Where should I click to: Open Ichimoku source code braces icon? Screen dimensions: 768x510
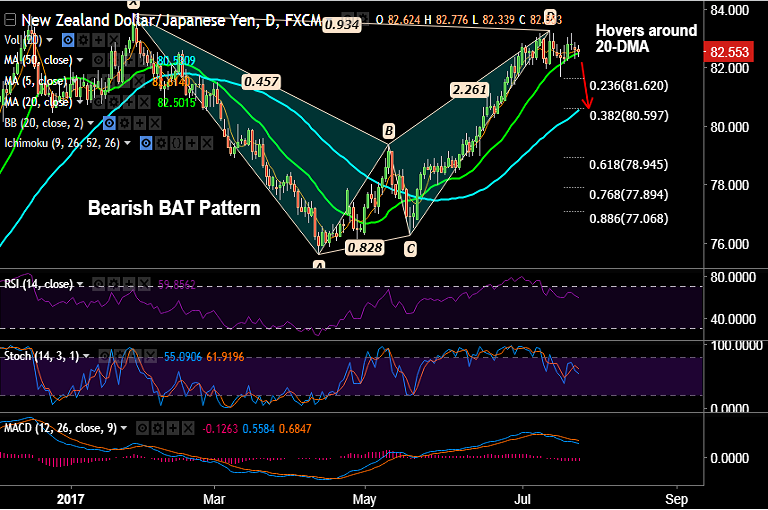point(176,144)
